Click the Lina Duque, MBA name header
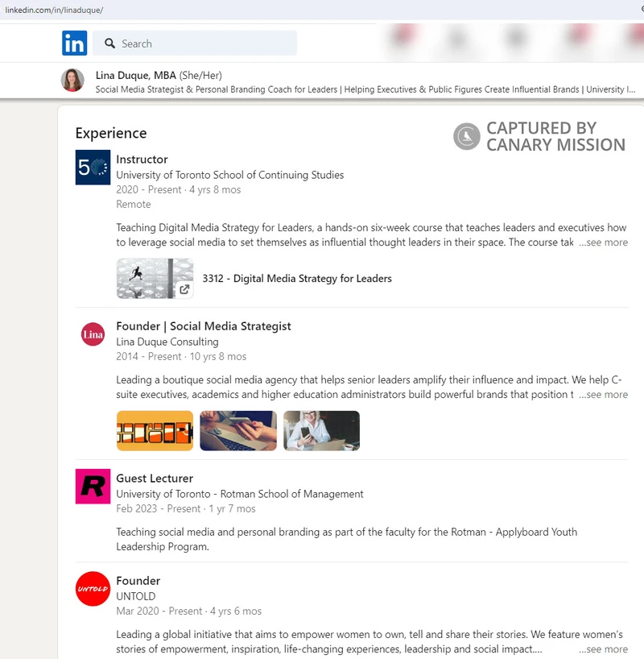 (136, 75)
